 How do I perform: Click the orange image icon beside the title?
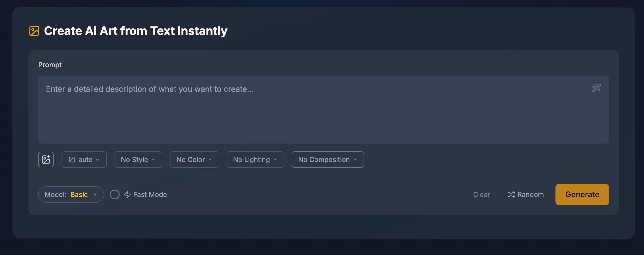pos(34,31)
